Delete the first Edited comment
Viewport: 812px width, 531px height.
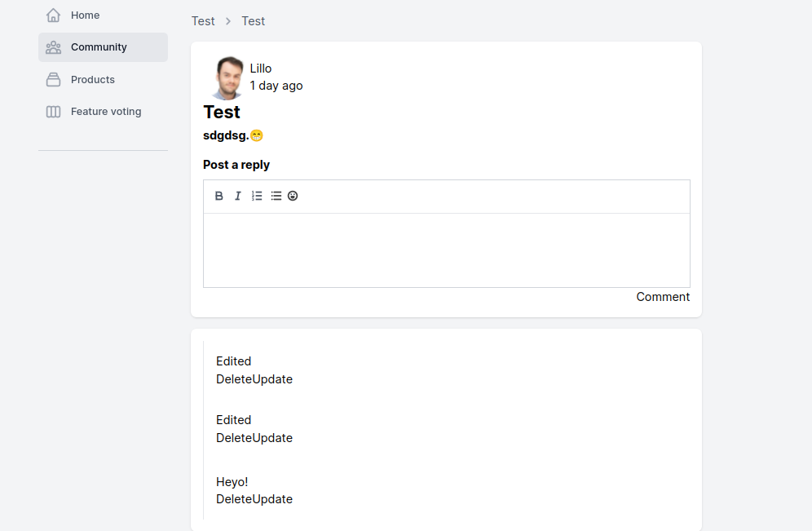pyautogui.click(x=234, y=379)
